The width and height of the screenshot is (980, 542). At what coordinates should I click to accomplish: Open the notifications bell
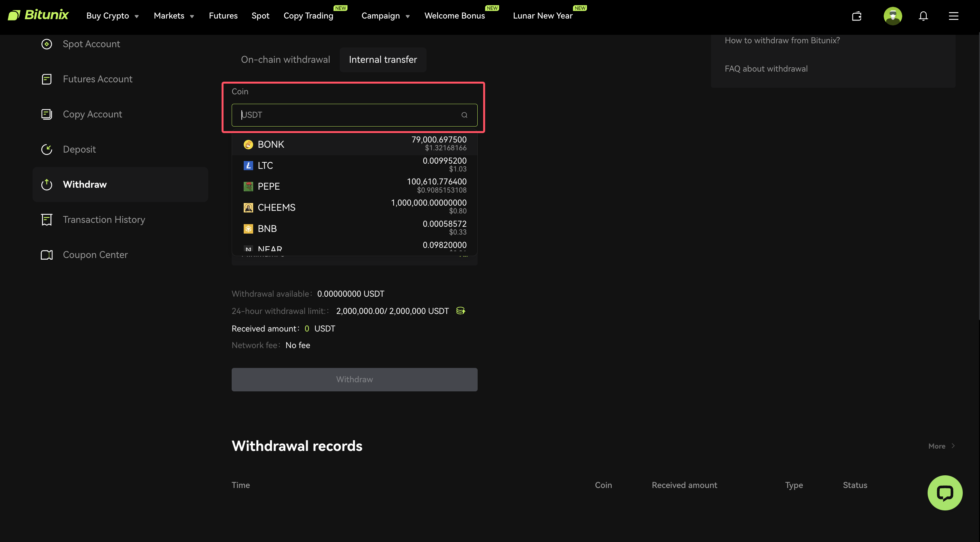click(x=923, y=16)
